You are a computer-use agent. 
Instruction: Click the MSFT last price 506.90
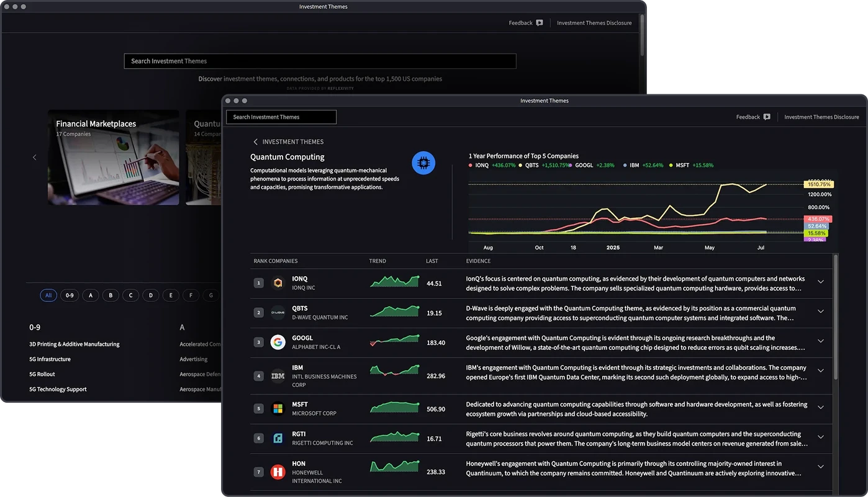tap(436, 409)
